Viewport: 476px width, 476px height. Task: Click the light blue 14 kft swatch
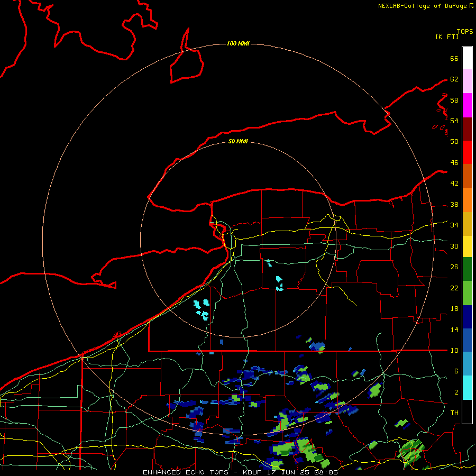[467, 364]
